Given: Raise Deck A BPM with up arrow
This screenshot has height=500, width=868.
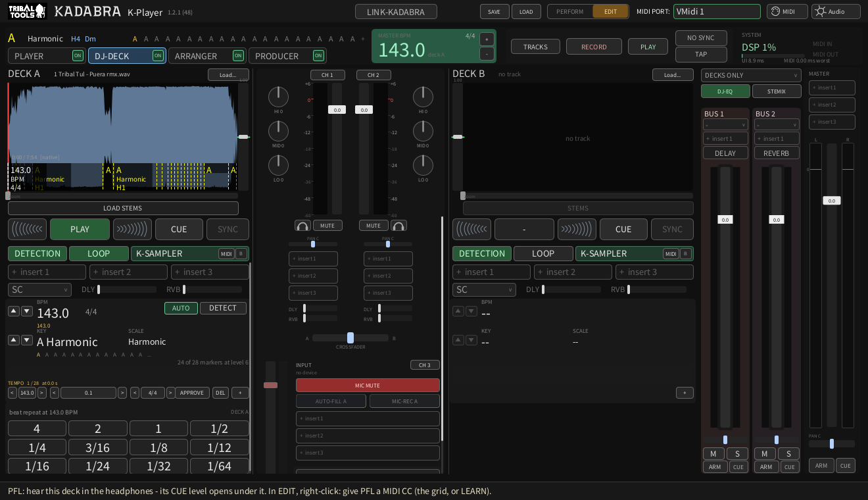Looking at the screenshot, I should coord(14,311).
